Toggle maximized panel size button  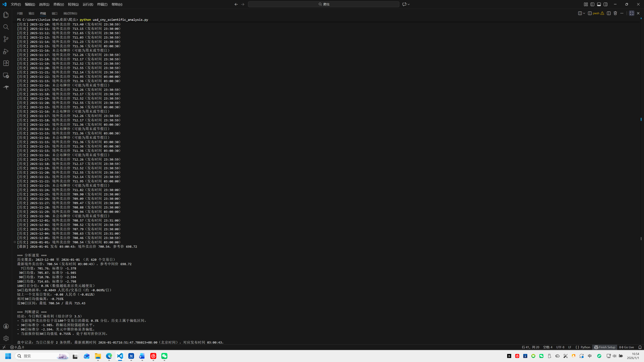(631, 13)
